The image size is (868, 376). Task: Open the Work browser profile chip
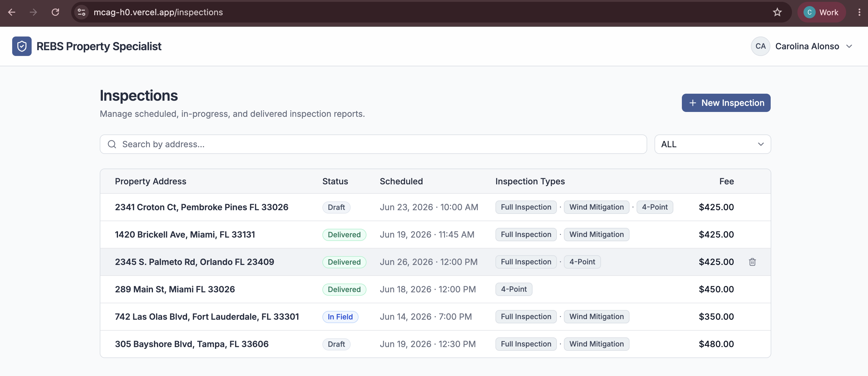point(821,12)
